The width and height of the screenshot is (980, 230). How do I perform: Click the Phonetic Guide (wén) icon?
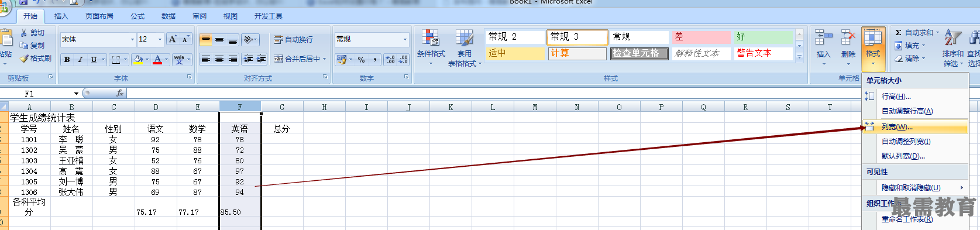(x=179, y=59)
